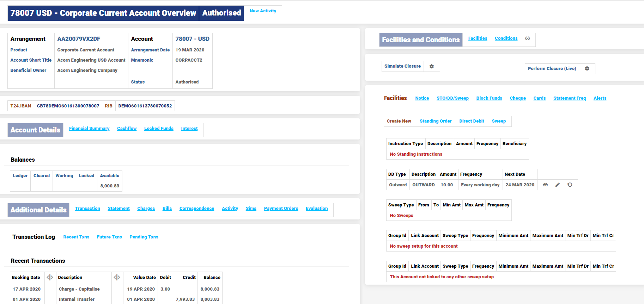Select the Block Funds facility tab
Image resolution: width=644 pixels, height=304 pixels.
489,98
